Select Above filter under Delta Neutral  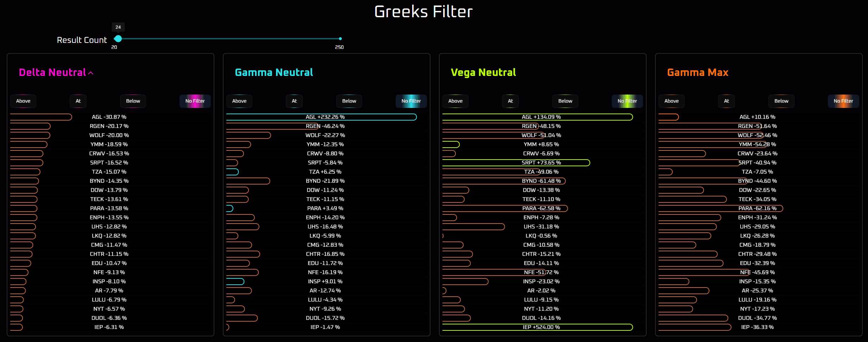pyautogui.click(x=23, y=101)
